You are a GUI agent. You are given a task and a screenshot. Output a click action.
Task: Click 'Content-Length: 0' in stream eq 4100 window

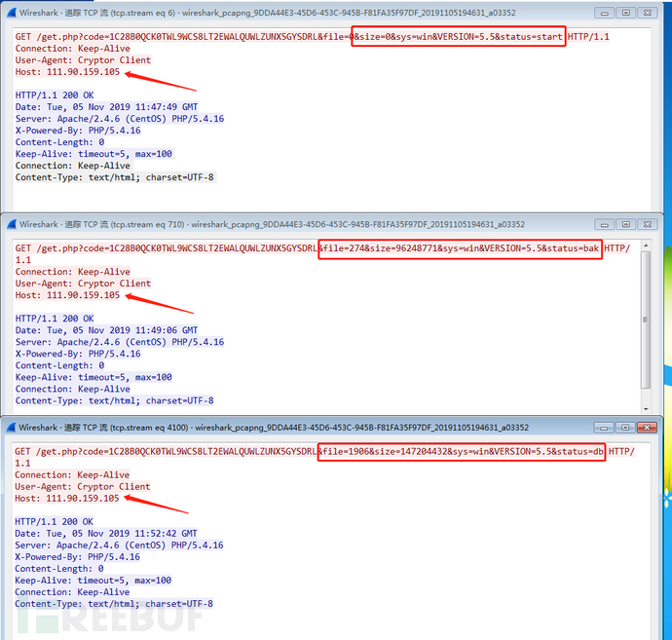59,569
